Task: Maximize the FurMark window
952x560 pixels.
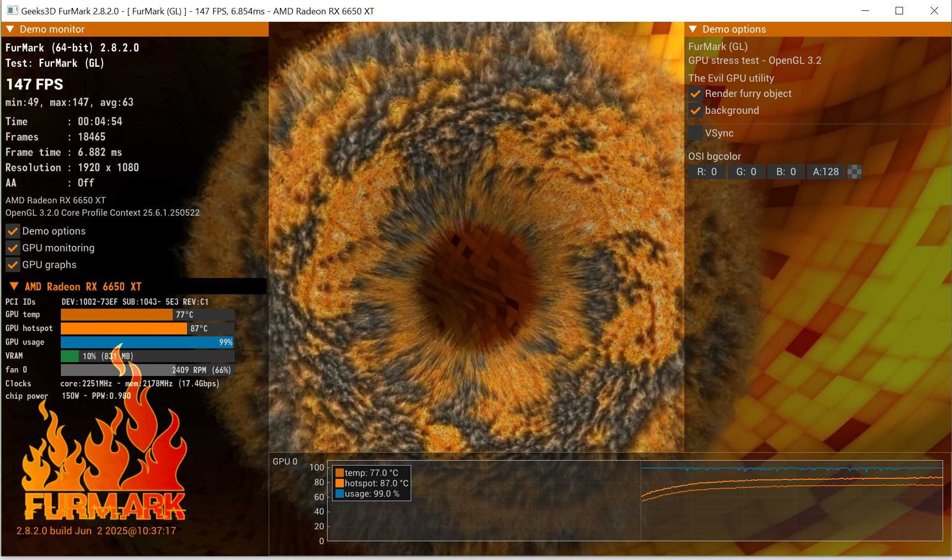Action: click(x=900, y=10)
